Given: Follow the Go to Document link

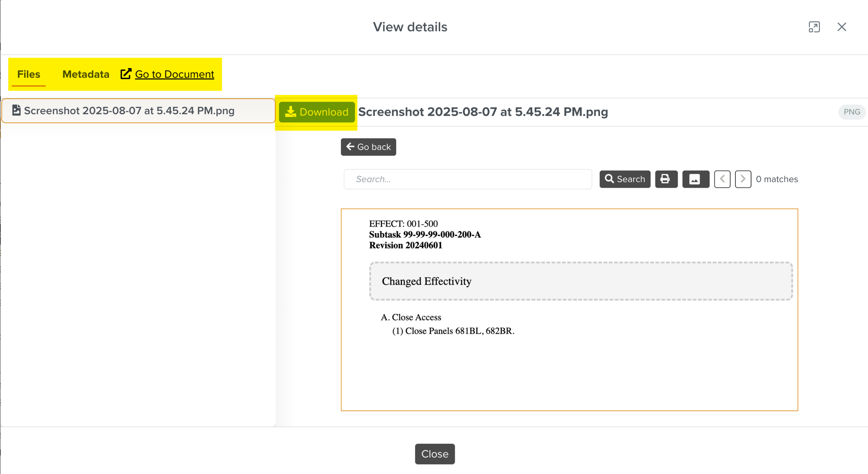Looking at the screenshot, I should coord(174,74).
